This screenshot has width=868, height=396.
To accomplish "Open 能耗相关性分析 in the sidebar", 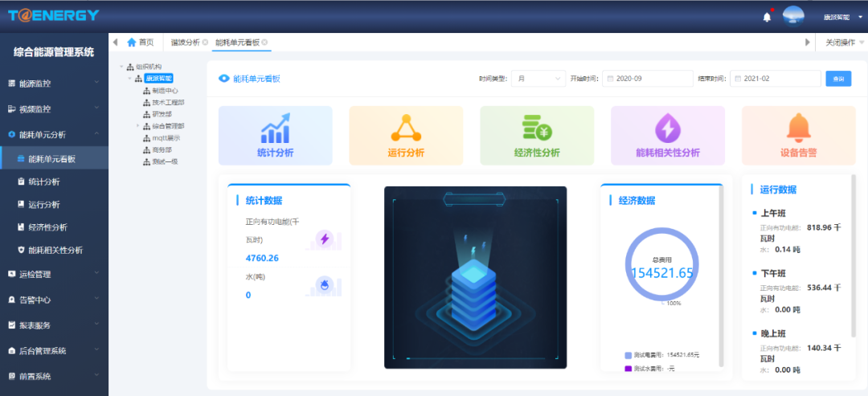I will pyautogui.click(x=55, y=250).
